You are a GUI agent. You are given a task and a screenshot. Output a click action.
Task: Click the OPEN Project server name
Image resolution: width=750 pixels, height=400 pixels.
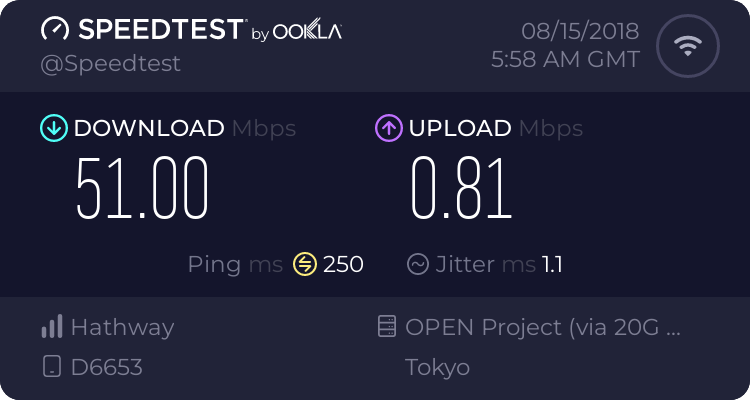pos(543,327)
